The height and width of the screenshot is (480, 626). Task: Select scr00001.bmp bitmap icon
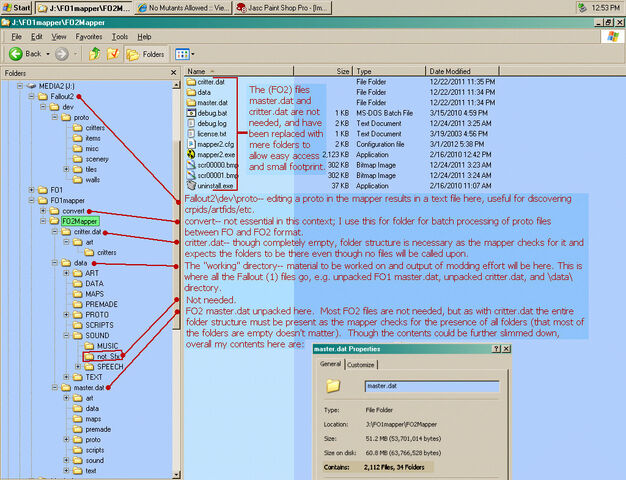click(191, 175)
